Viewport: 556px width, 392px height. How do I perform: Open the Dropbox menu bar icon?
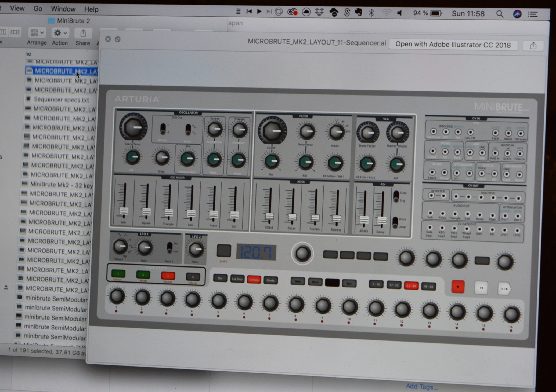(x=319, y=12)
